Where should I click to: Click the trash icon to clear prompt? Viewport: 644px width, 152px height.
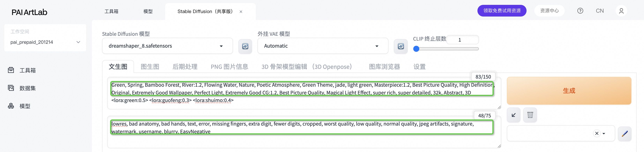pos(530,115)
